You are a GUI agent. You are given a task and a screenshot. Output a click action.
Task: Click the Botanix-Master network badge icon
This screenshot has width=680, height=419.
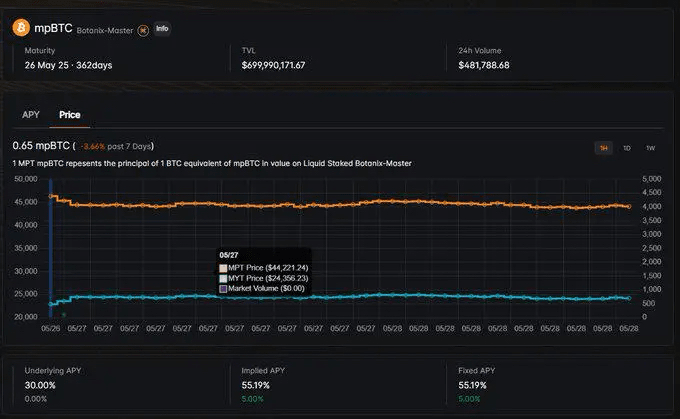click(x=144, y=30)
